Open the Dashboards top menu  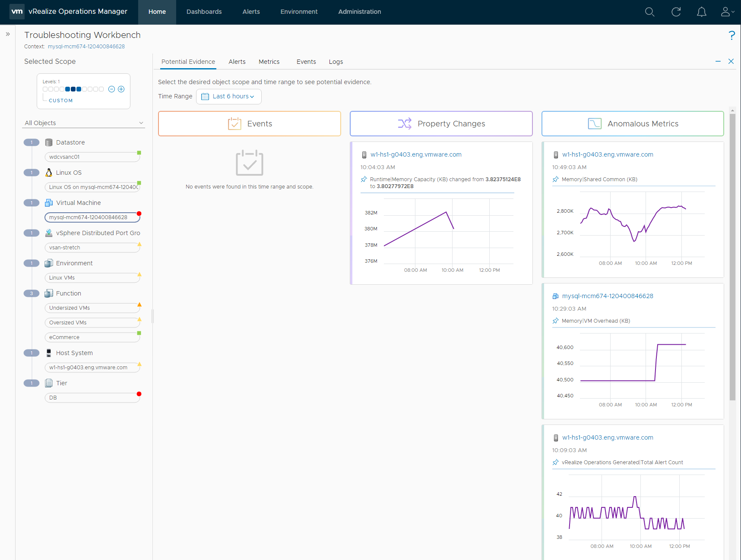[x=204, y=12]
